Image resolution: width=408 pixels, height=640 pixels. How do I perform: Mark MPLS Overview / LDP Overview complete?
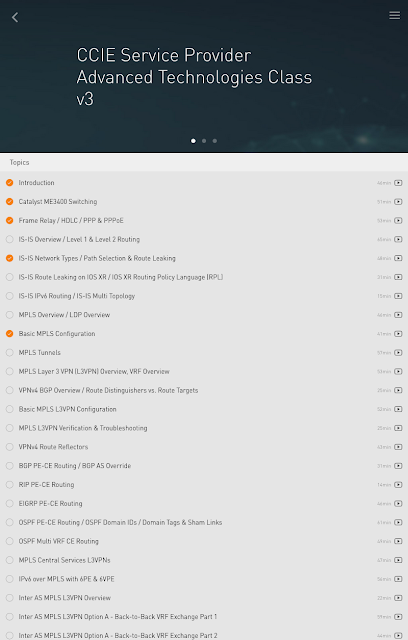click(x=9, y=315)
